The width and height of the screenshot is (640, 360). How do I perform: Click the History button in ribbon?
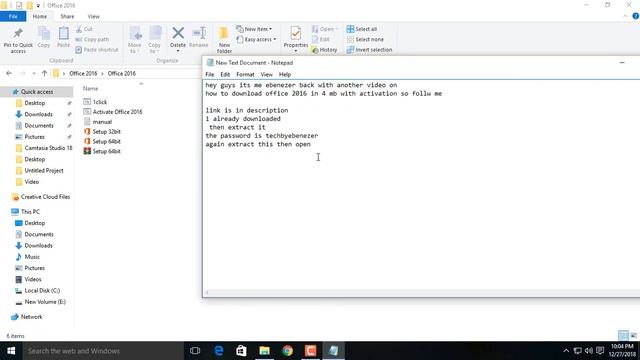coord(324,50)
